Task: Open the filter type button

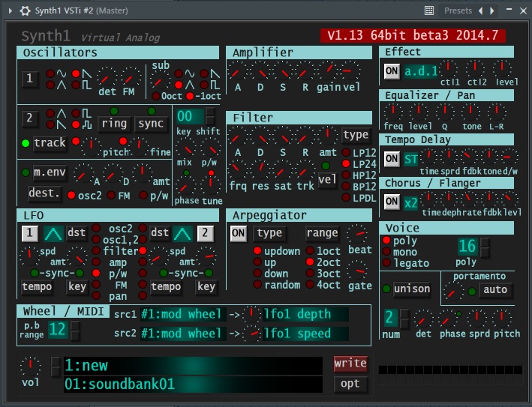Action: coord(356,135)
